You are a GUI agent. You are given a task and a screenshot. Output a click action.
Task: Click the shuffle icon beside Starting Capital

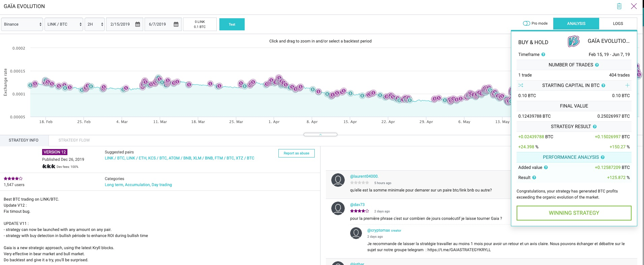coord(521,85)
